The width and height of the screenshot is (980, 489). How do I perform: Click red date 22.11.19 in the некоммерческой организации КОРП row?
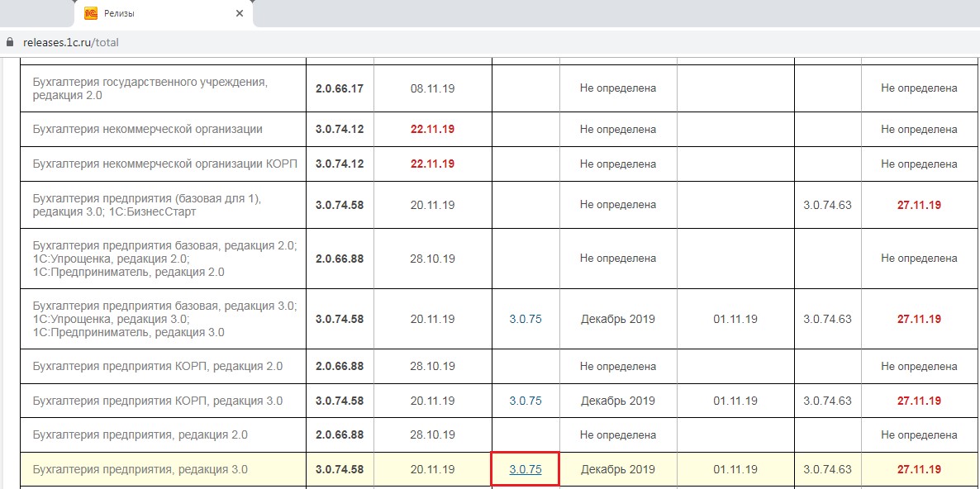point(432,164)
